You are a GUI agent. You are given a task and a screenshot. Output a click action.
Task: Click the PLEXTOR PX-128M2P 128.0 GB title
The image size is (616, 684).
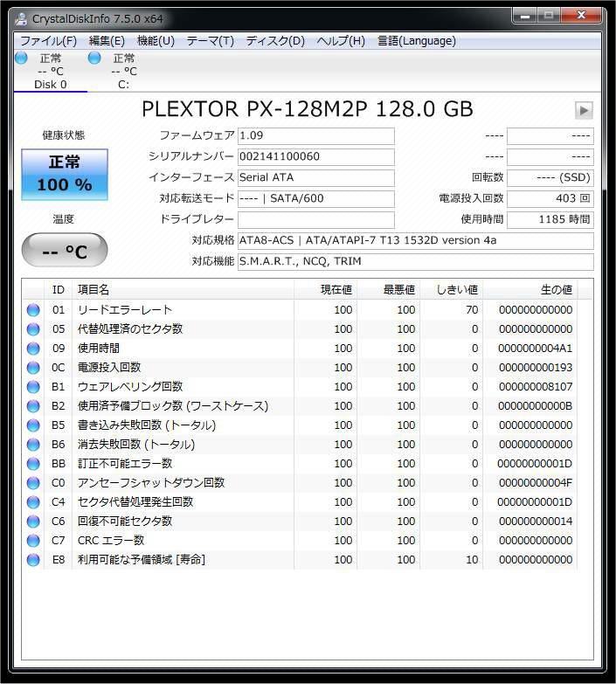coord(308,109)
